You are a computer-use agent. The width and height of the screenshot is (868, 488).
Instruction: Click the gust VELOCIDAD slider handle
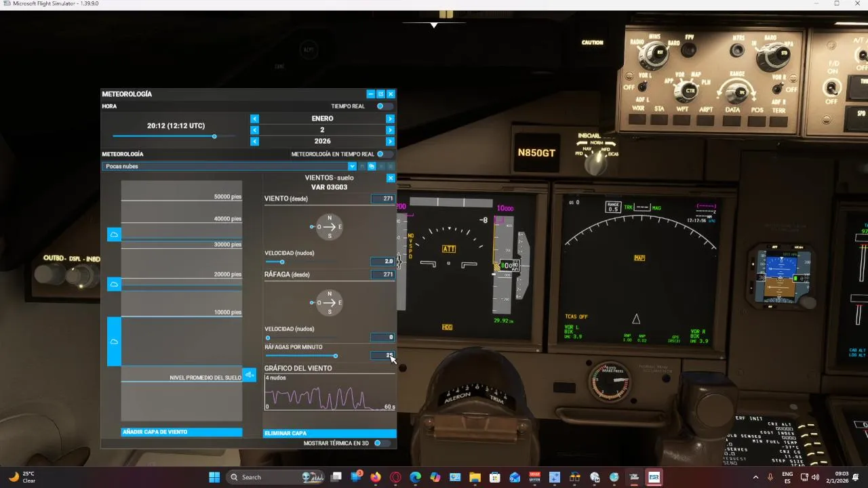[268, 338]
